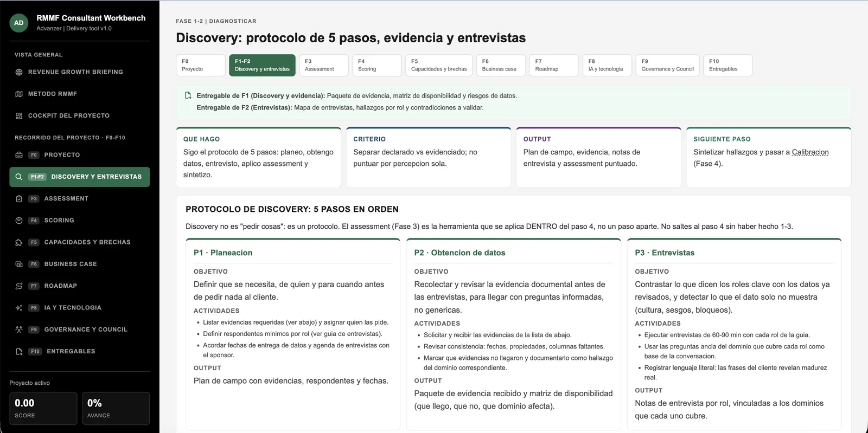Screen dimensions: 868x433
Task: Click the Proyecto activo label
Action: click(x=29, y=383)
